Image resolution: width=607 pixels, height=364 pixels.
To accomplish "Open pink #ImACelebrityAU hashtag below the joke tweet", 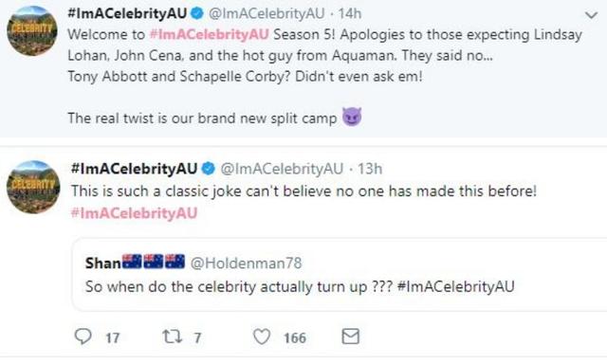I will click(135, 213).
